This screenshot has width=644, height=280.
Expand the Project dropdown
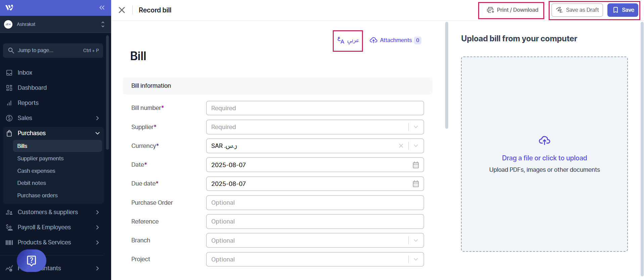[x=416, y=259]
